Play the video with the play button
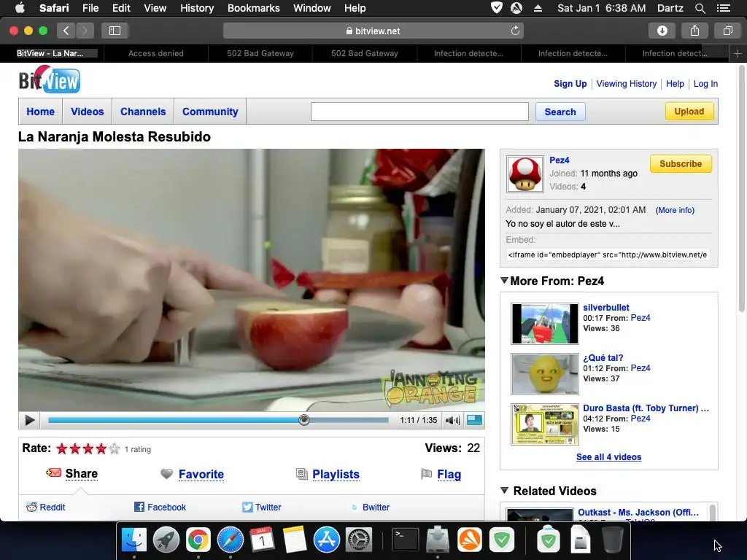The width and height of the screenshot is (747, 560). tap(29, 420)
